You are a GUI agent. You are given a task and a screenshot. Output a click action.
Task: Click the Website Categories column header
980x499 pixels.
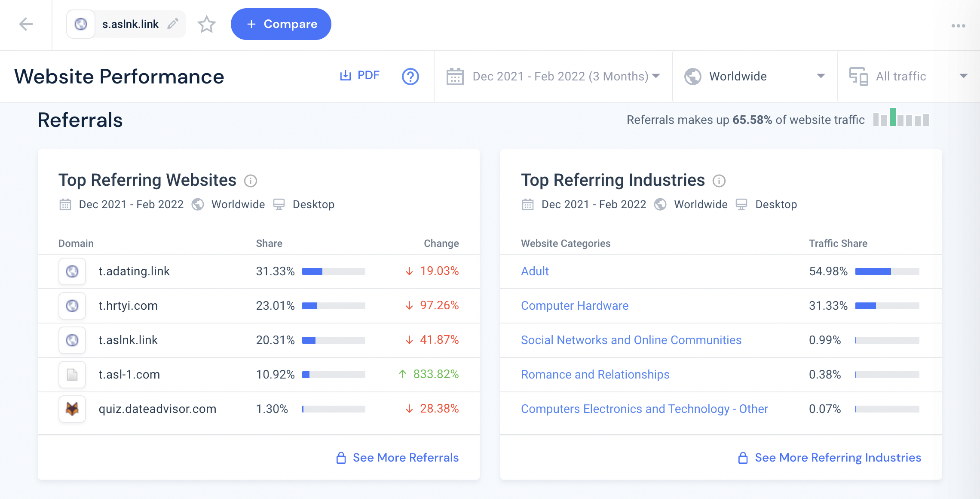click(566, 243)
